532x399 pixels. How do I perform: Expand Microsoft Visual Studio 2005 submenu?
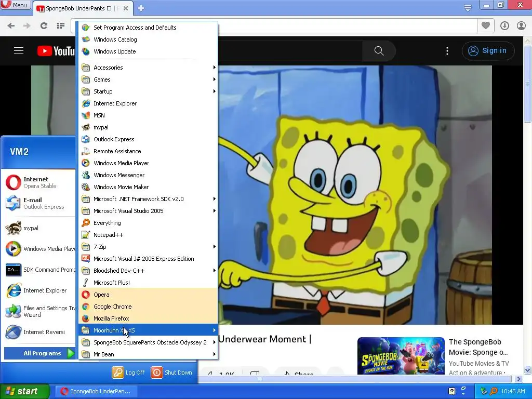point(148,211)
